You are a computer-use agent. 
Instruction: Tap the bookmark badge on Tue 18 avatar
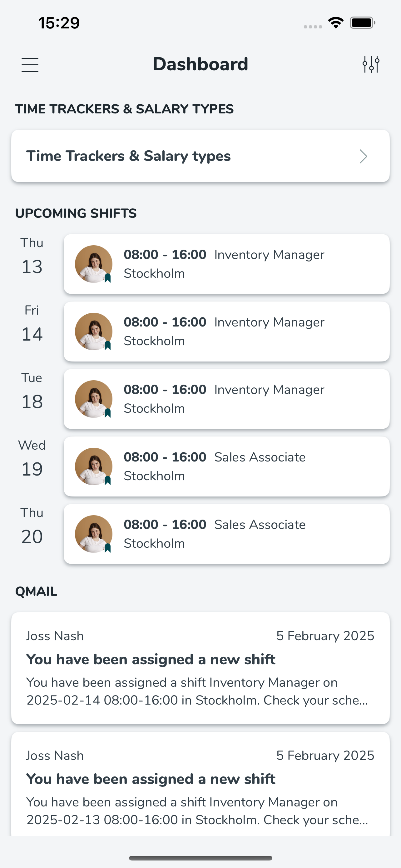coord(108,413)
